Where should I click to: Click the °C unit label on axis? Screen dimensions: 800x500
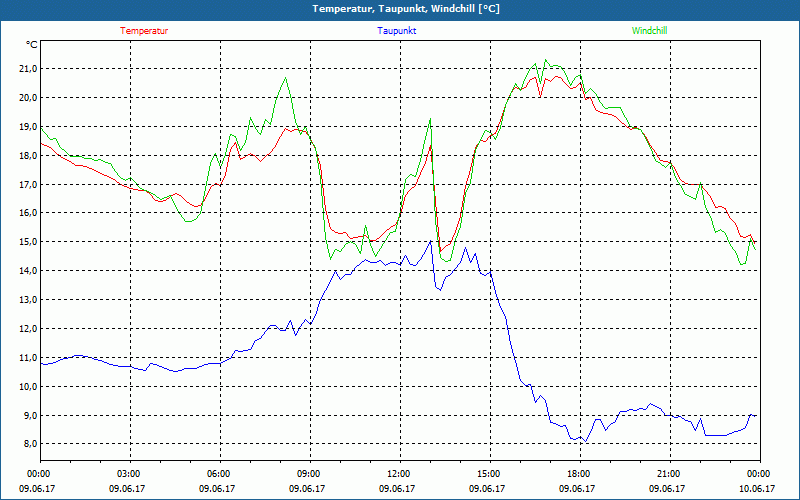tap(31, 45)
